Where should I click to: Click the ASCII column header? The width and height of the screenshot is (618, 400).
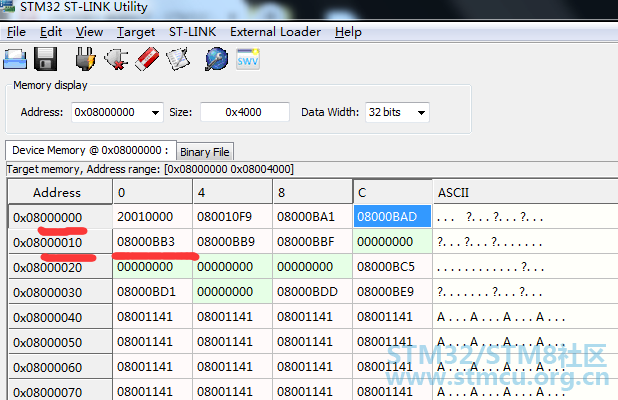point(525,192)
